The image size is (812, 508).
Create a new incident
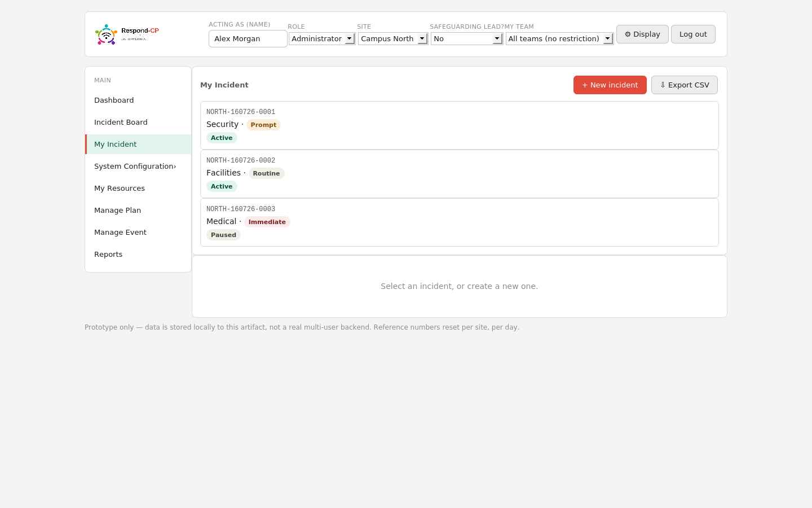click(x=610, y=85)
